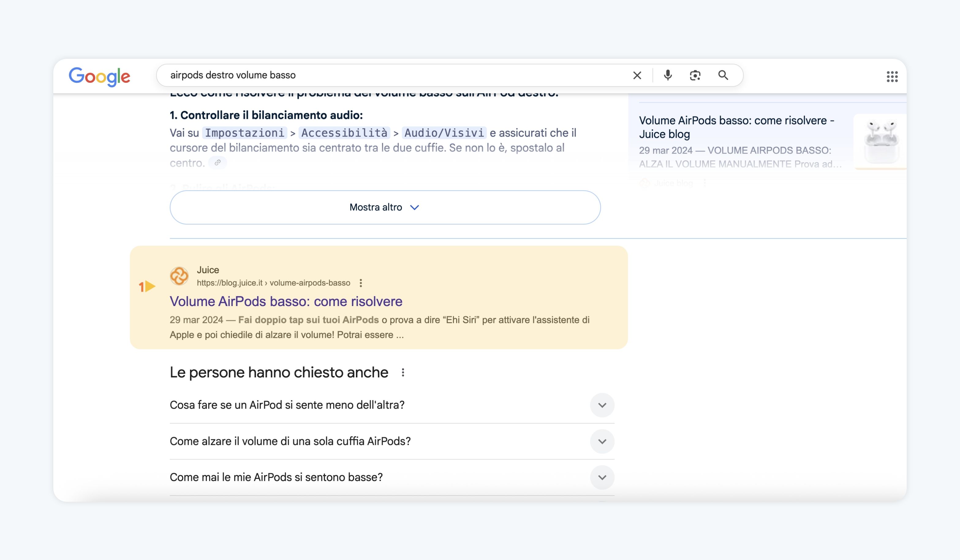The image size is (960, 560).
Task: Expand 'Cosa fare se un AirPod si sente meno'
Action: (x=392, y=405)
